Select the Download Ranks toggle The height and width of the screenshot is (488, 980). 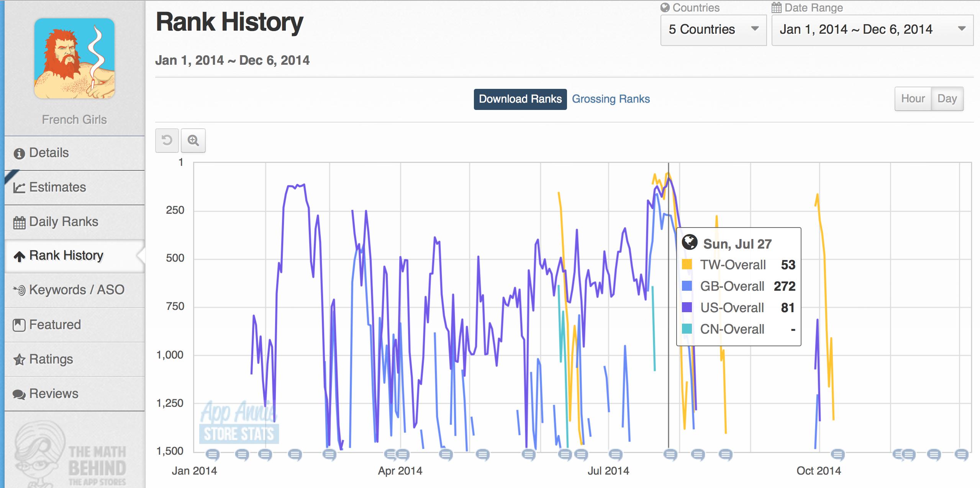coord(520,99)
